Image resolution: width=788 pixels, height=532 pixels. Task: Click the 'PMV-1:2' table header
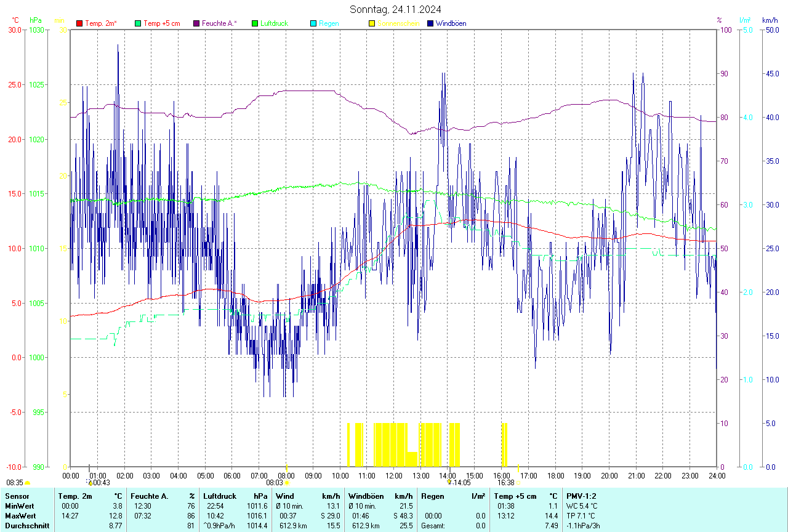pos(582,496)
